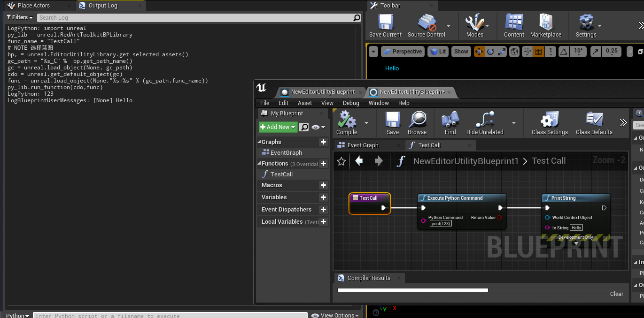This screenshot has width=644, height=318.
Task: Open the Asset menu in the blueprint editor
Action: (305, 103)
